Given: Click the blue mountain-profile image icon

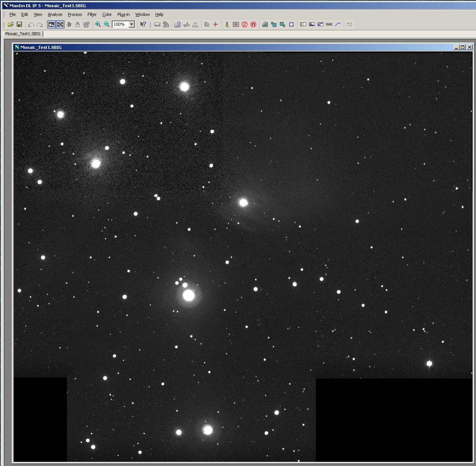Looking at the screenshot, I should pos(312,24).
